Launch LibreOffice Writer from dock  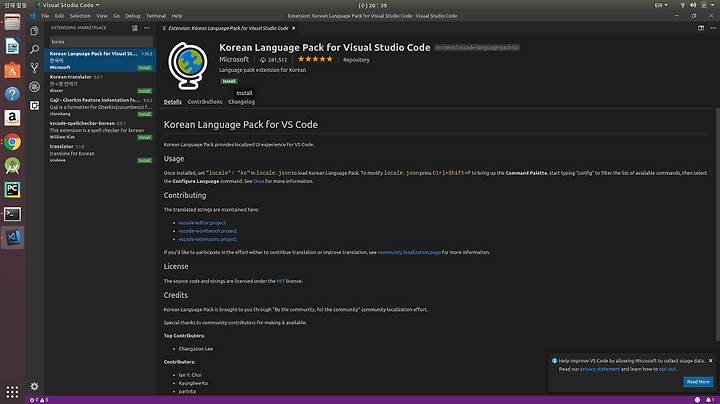(12, 46)
